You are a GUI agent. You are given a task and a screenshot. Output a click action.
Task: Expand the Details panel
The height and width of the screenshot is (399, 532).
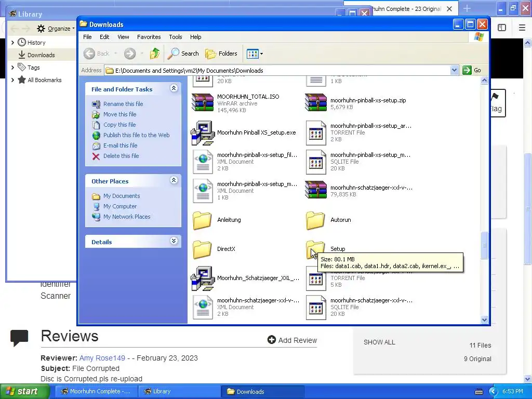tap(174, 241)
